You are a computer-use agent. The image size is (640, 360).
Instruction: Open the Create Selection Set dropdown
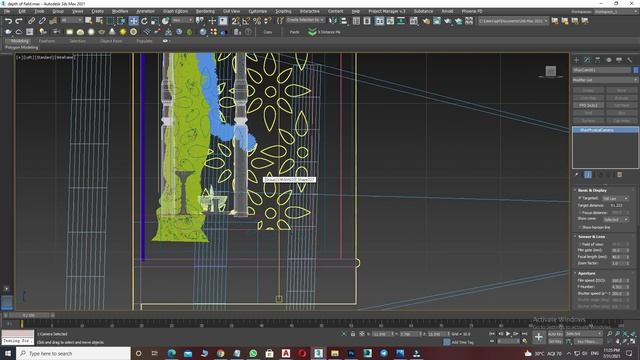305,20
